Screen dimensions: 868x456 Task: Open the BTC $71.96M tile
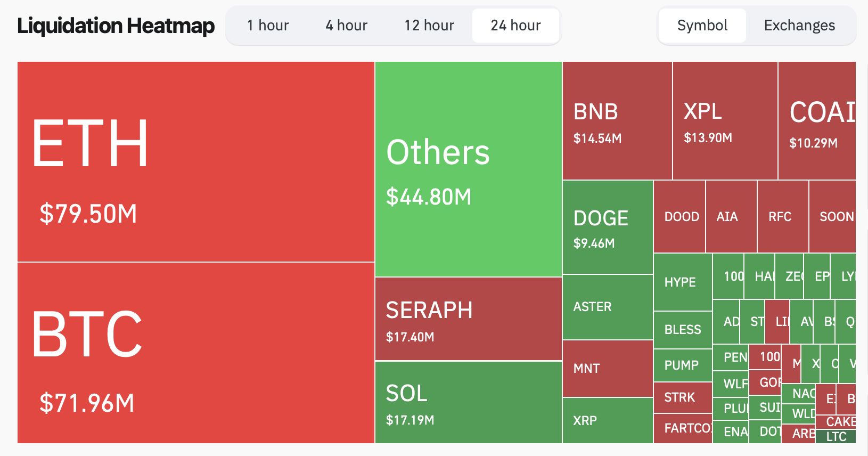tap(195, 353)
